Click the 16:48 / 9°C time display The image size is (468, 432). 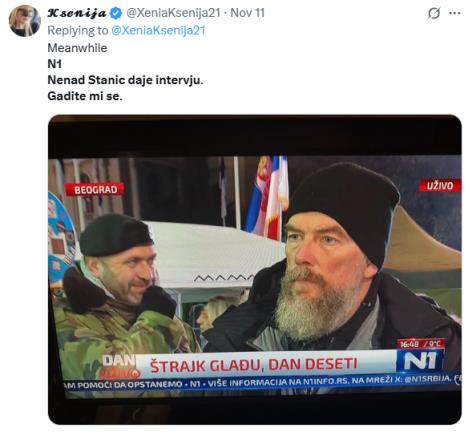[421, 344]
